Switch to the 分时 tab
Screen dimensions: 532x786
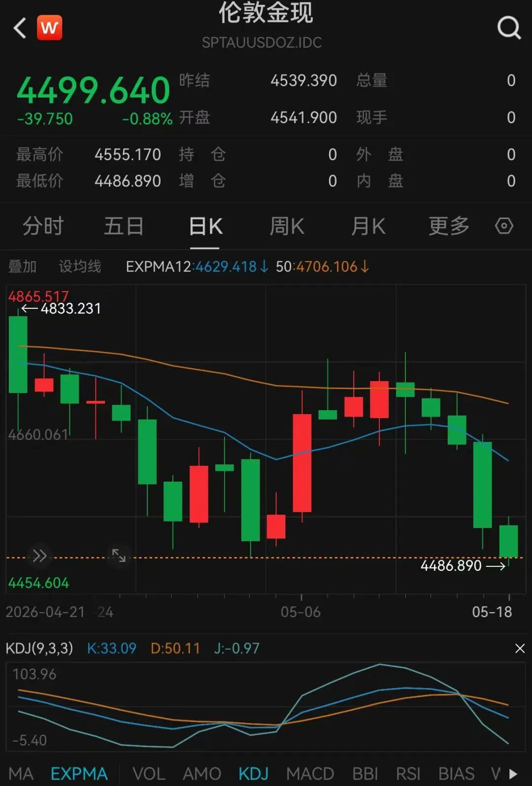[x=43, y=226]
